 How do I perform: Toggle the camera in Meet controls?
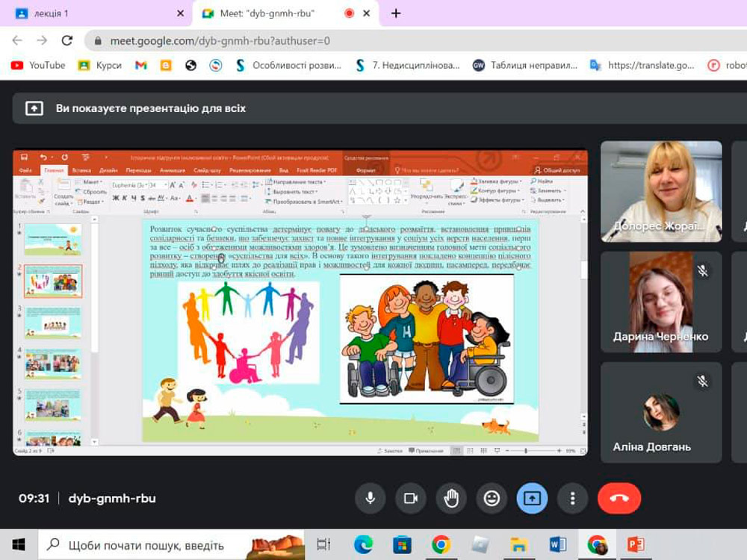point(410,499)
